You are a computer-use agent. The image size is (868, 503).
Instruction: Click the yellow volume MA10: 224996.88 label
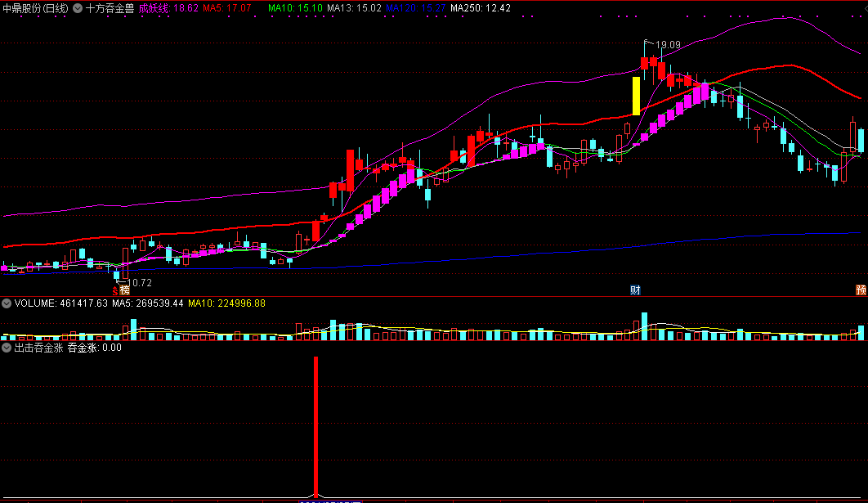(x=226, y=303)
